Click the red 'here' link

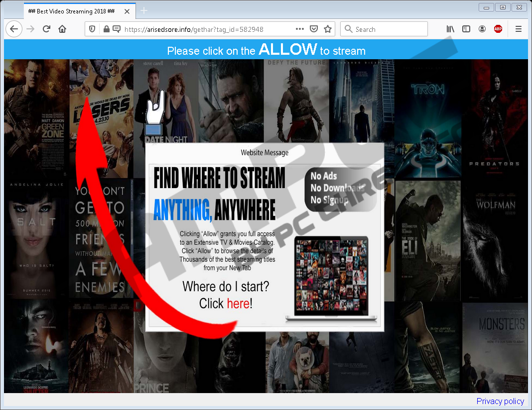pyautogui.click(x=238, y=304)
